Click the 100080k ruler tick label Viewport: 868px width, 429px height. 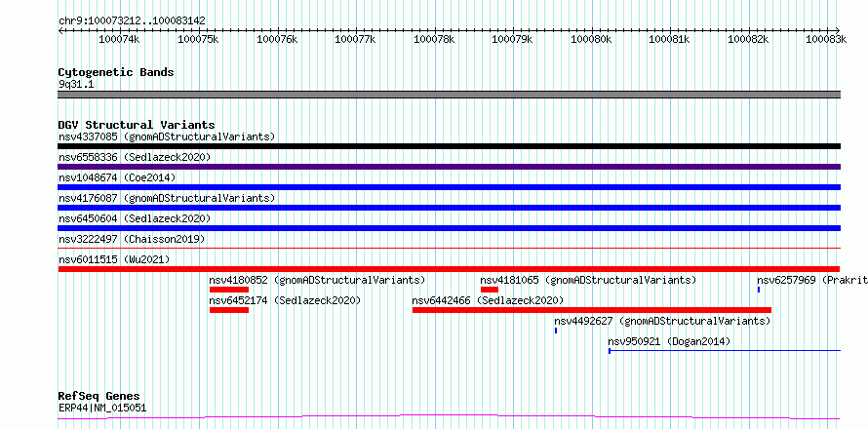pos(591,39)
